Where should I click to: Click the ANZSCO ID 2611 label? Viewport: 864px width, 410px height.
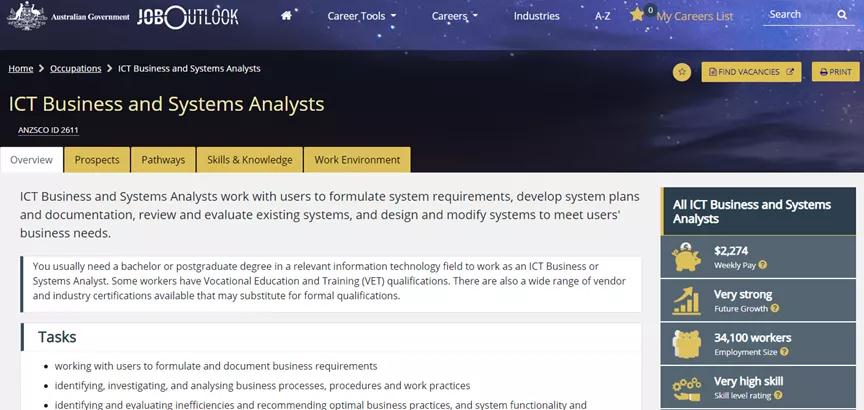coord(48,131)
